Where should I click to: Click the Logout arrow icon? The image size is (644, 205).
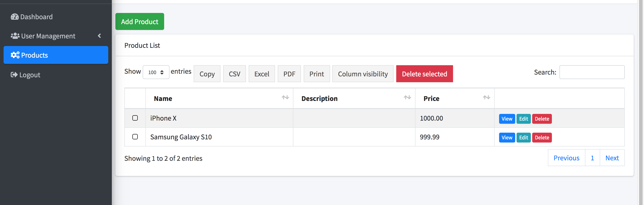[x=14, y=75]
